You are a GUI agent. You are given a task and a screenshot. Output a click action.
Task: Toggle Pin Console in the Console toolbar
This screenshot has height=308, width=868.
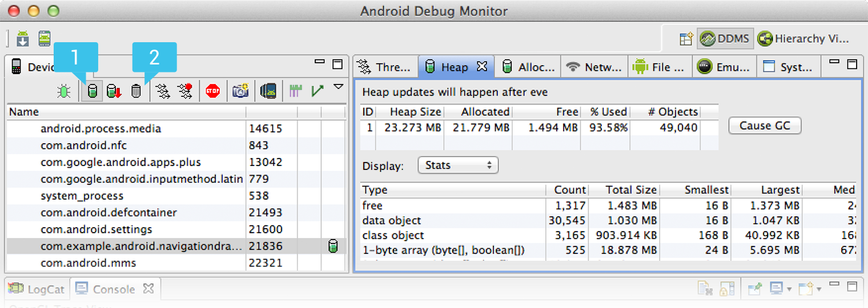click(754, 289)
